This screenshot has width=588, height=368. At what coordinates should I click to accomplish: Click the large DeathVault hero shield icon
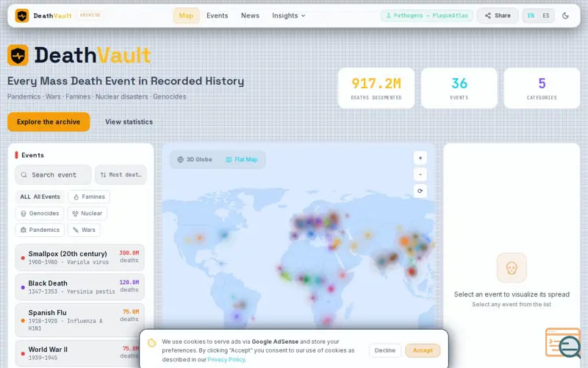pyautogui.click(x=18, y=55)
